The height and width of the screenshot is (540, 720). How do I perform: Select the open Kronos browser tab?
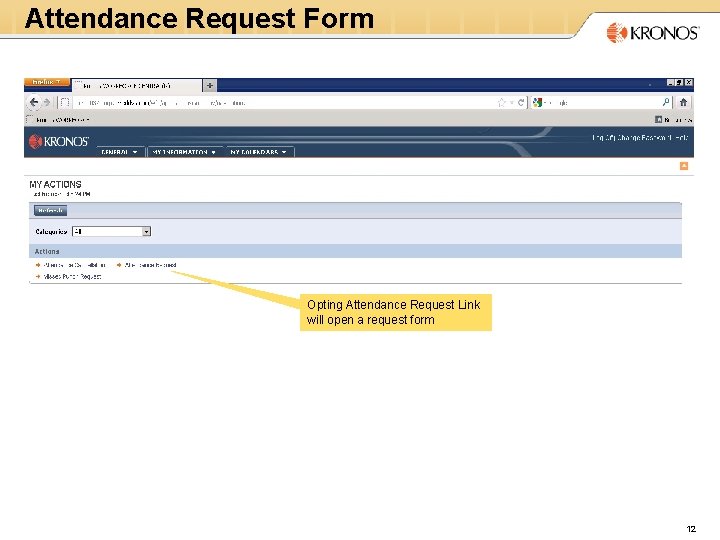137,85
